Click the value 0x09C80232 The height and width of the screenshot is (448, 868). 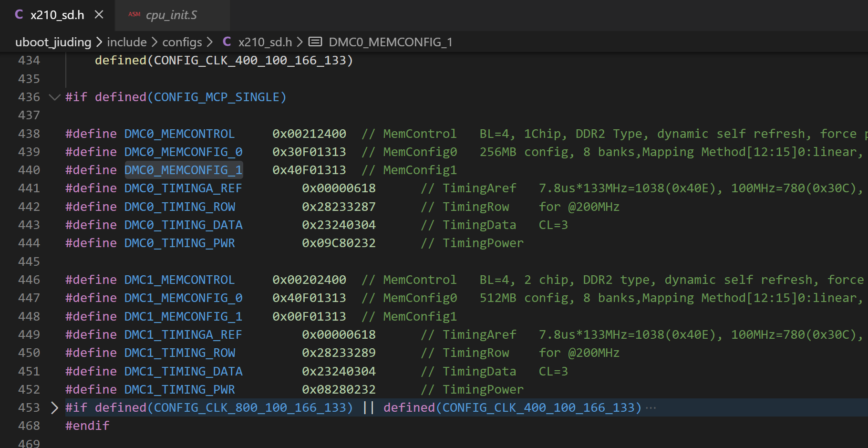(339, 243)
